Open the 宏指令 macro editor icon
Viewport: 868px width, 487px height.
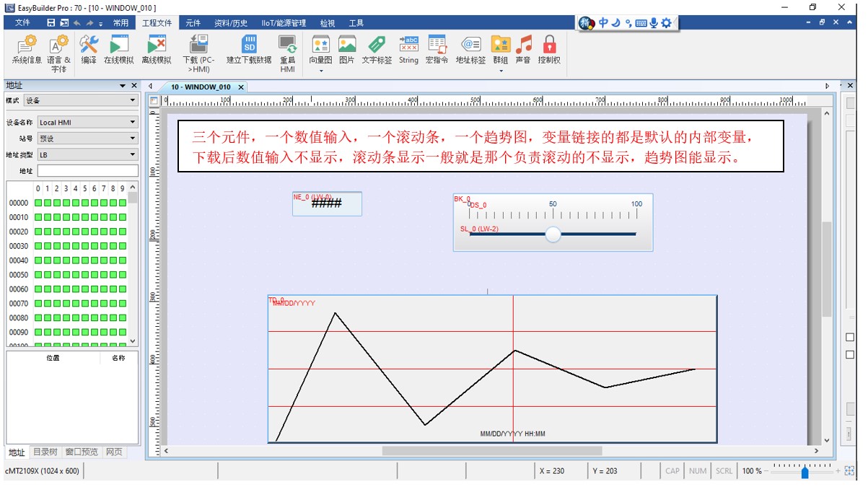[437, 51]
